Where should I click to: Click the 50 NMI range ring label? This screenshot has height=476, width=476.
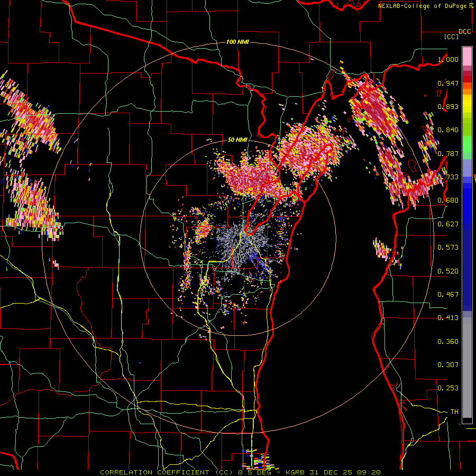(237, 140)
